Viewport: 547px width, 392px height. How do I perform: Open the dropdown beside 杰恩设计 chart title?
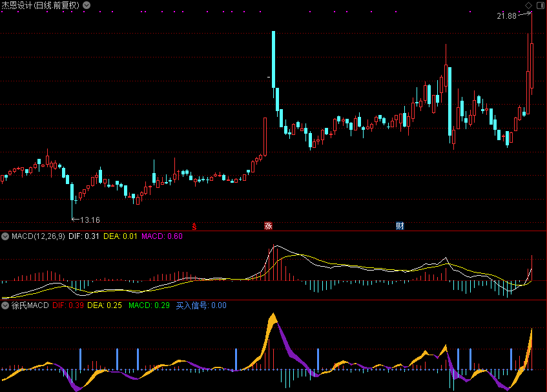coord(87,5)
